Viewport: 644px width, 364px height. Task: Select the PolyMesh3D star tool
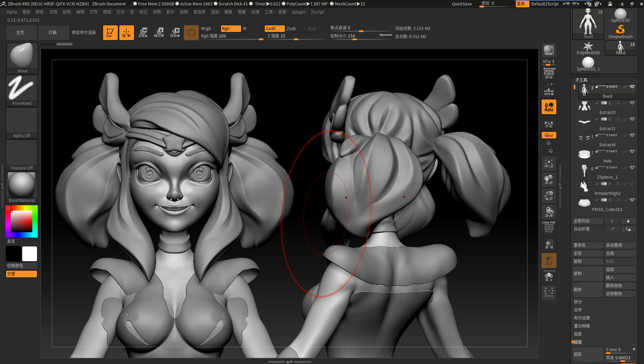(588, 48)
